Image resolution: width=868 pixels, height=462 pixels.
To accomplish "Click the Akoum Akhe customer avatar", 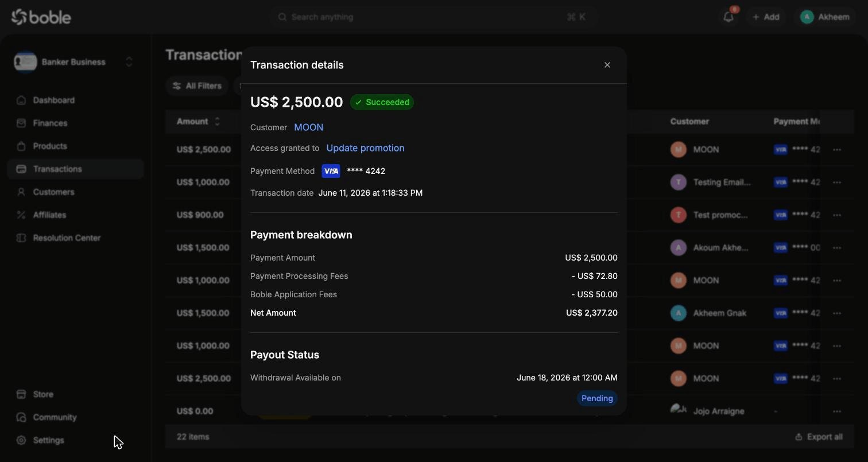I will (679, 247).
